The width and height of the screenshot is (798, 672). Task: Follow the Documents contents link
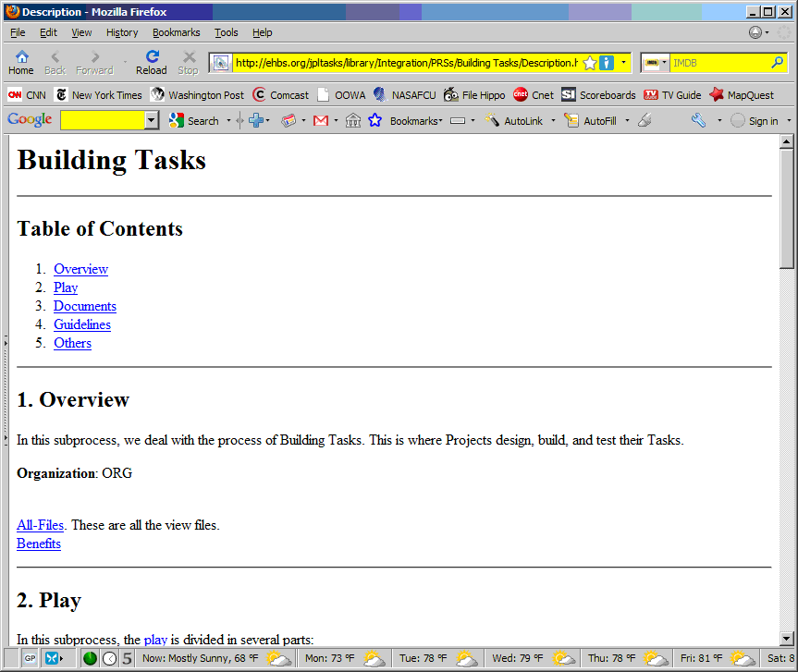click(x=85, y=306)
